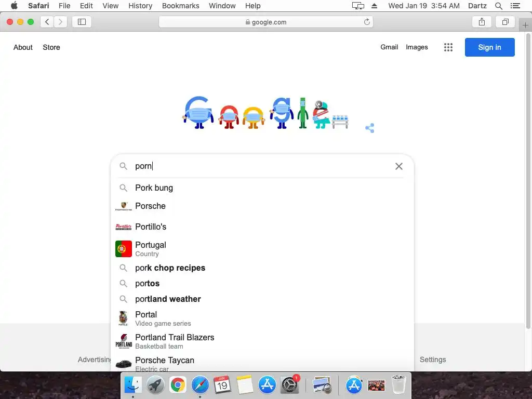Open the Window menu
The width and height of the screenshot is (532, 399).
click(x=222, y=6)
